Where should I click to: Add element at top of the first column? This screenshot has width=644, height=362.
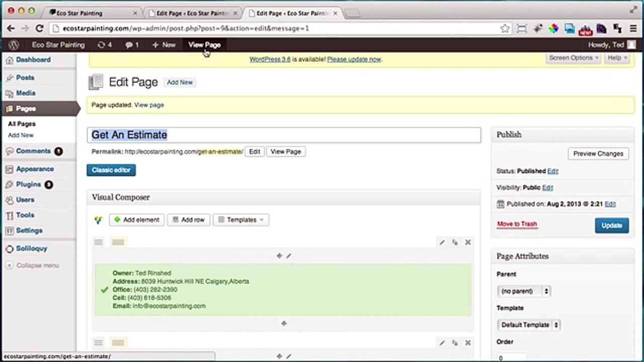click(279, 256)
